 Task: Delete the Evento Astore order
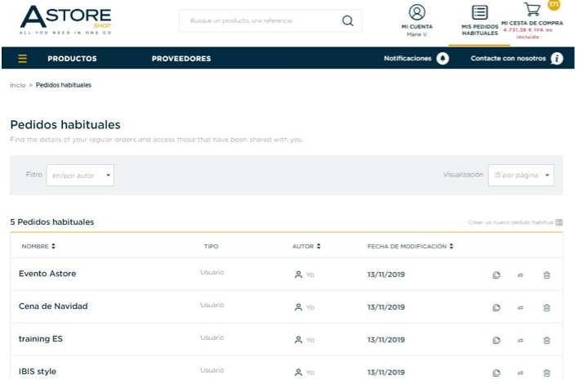[x=546, y=275]
